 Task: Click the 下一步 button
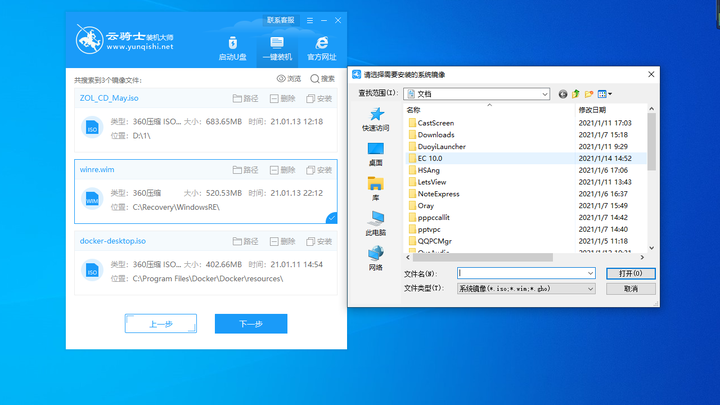pos(251,324)
